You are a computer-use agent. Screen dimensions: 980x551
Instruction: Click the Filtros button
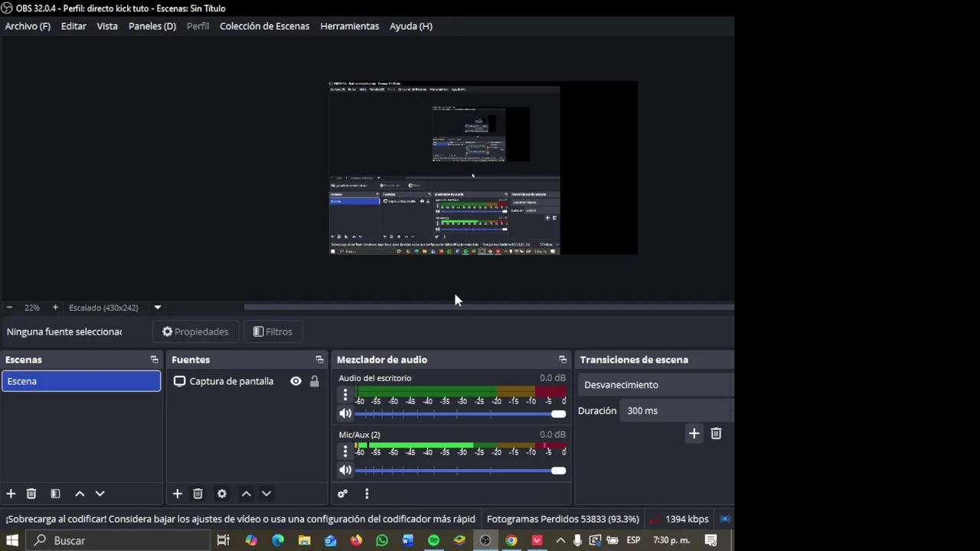coord(273,331)
